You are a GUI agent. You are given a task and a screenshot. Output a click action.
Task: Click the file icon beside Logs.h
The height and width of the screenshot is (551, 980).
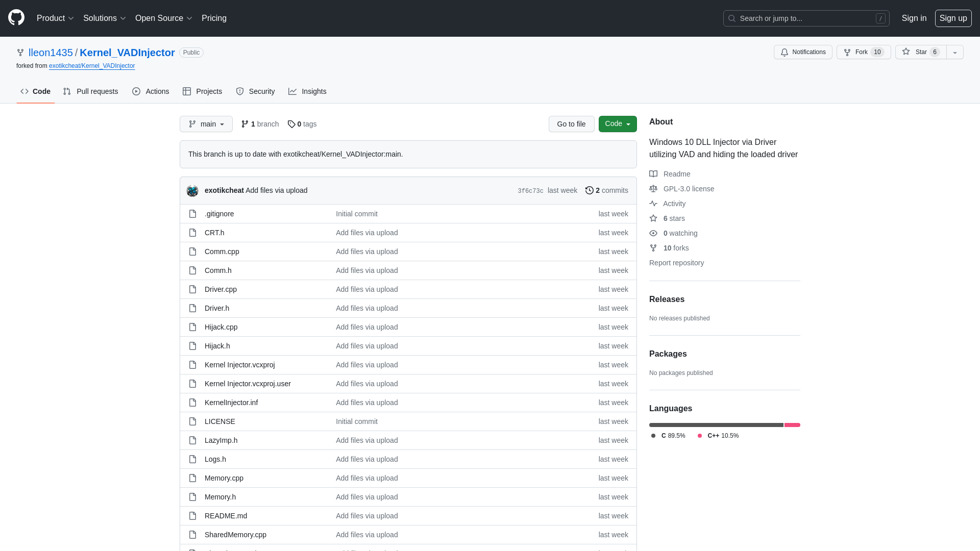tap(192, 459)
